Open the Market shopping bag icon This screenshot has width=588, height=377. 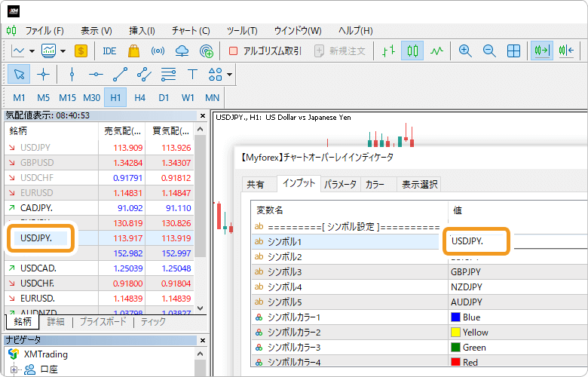[x=133, y=51]
